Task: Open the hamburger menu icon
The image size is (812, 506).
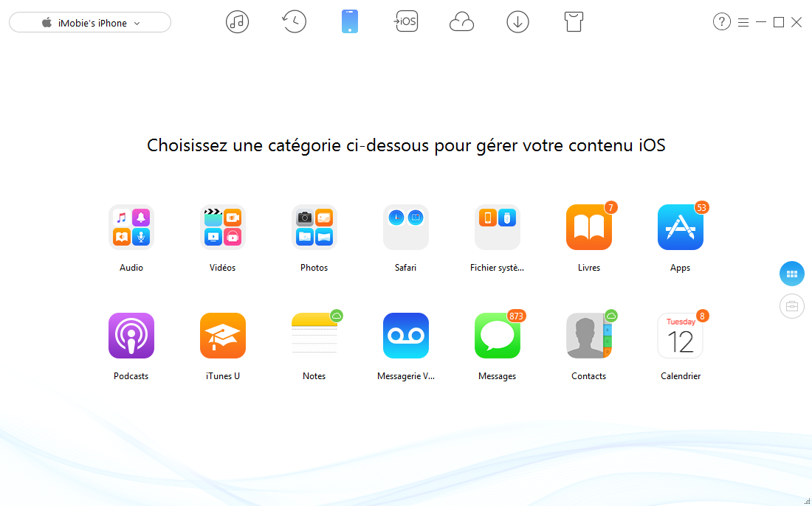Action: click(x=743, y=22)
